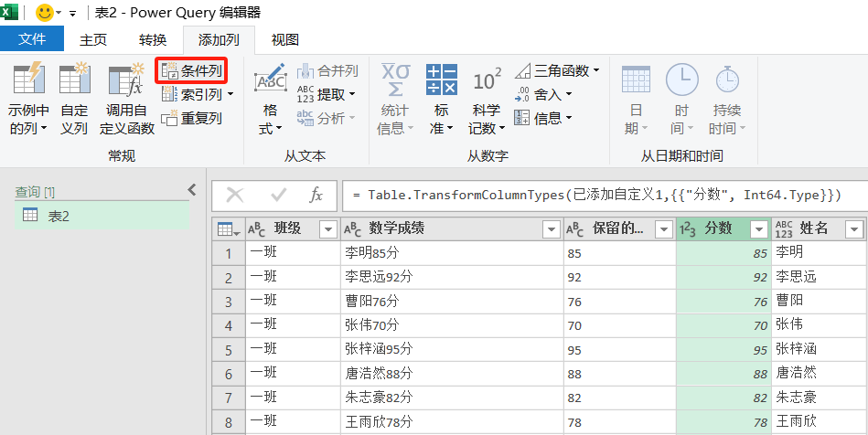Image resolution: width=868 pixels, height=435 pixels.
Task: Click 查询 [1] pane heading
Action: pos(35,192)
